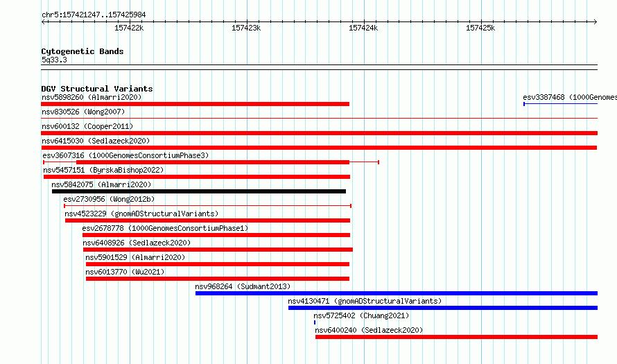Click nsv4130471 (gnomADStructuralVariants) label
The image size is (617, 364).
coord(365,301)
